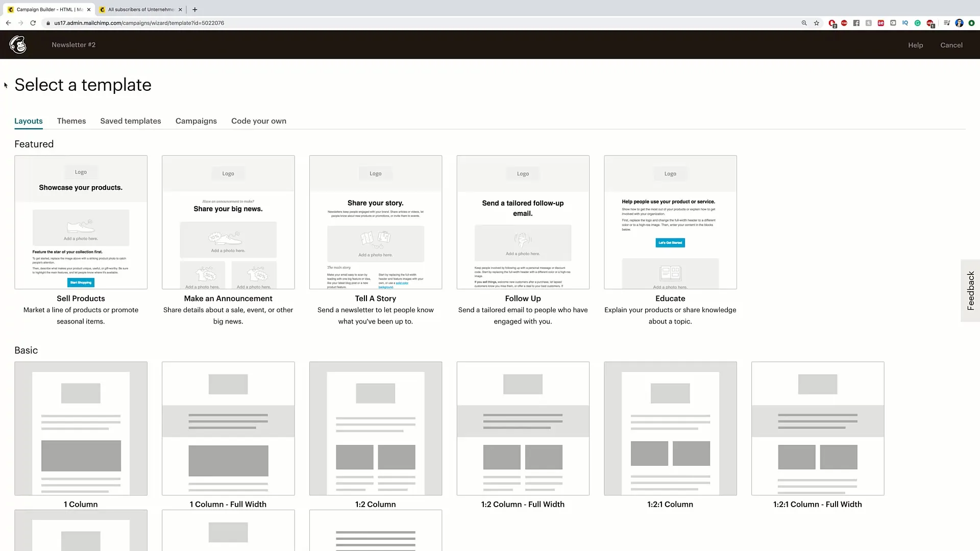Open the Chrome profile avatar

[959, 23]
